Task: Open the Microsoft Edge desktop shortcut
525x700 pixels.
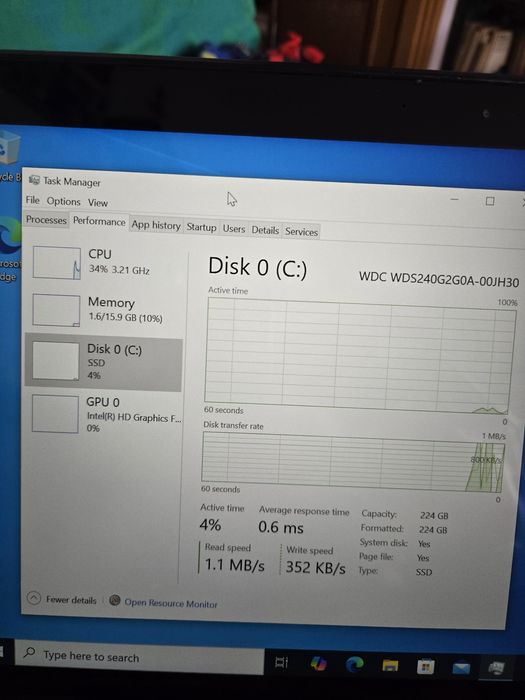Action: click(x=10, y=250)
